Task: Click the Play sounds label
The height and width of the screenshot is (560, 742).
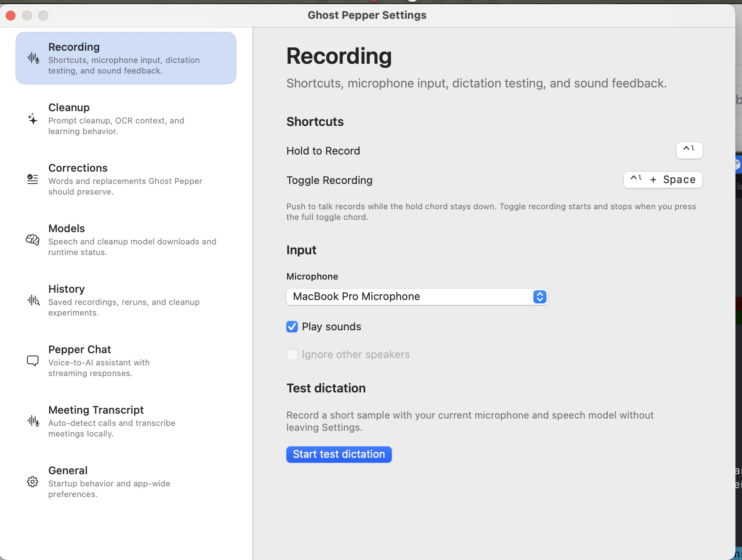Action: tap(331, 327)
